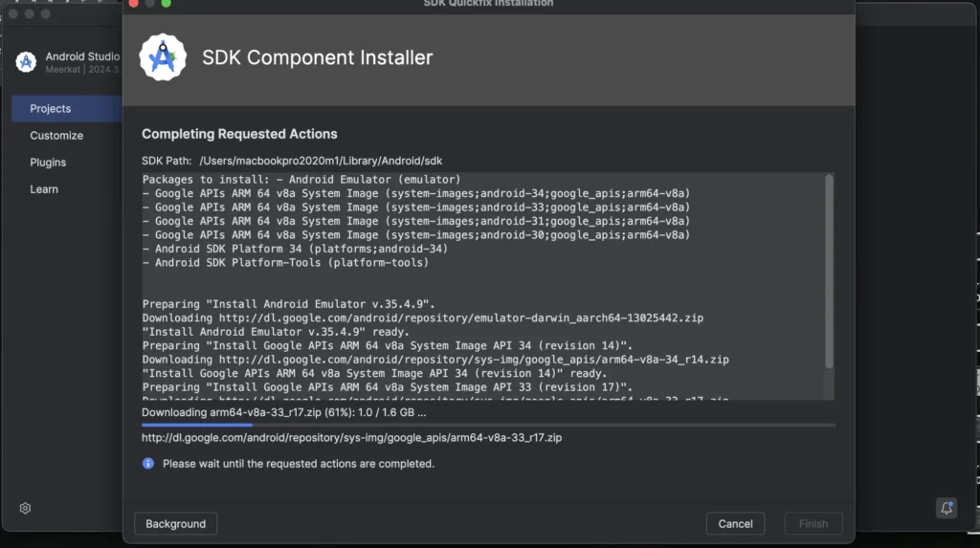Click the green maximize button of installer window
The height and width of the screenshot is (548, 980).
[167, 3]
